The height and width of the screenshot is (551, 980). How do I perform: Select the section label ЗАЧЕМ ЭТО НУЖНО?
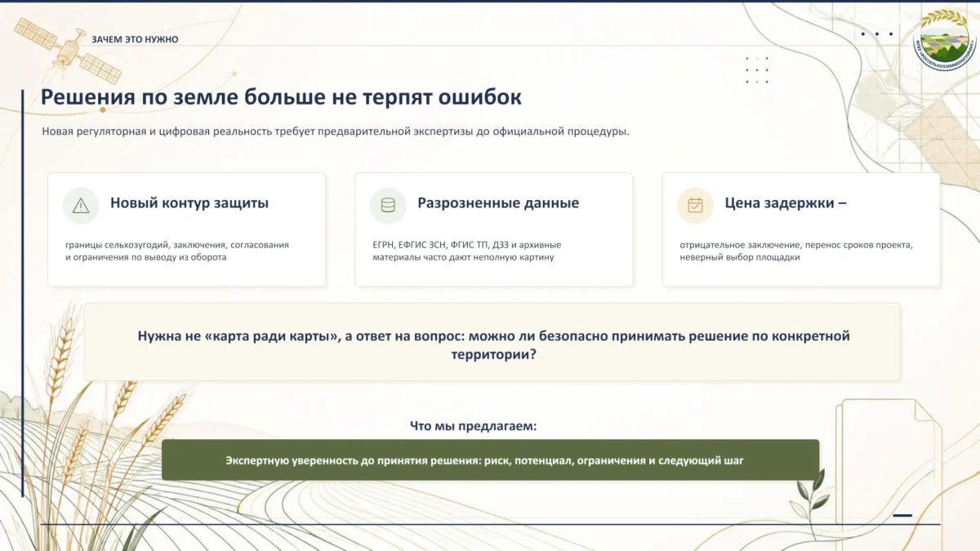pyautogui.click(x=135, y=39)
